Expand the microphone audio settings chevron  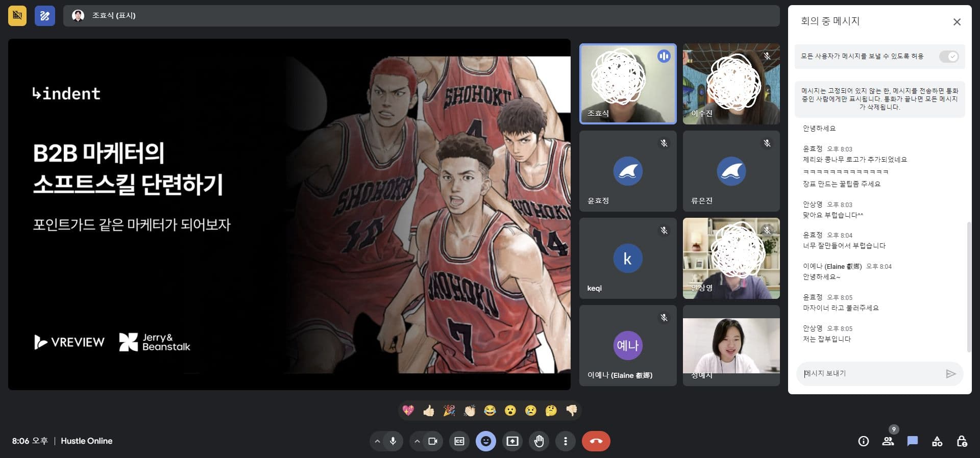tap(377, 441)
